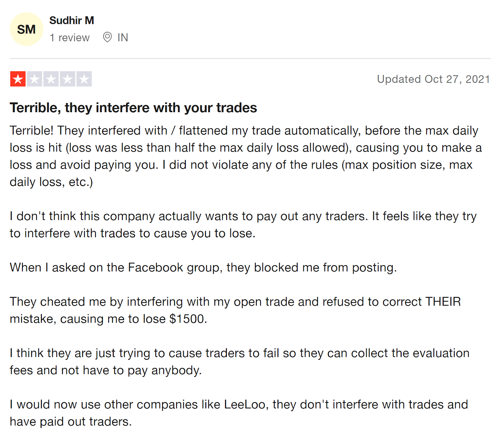Image resolution: width=504 pixels, height=432 pixels.
Task: Click the paragraph beginning "I don't think this company"
Action: [243, 225]
